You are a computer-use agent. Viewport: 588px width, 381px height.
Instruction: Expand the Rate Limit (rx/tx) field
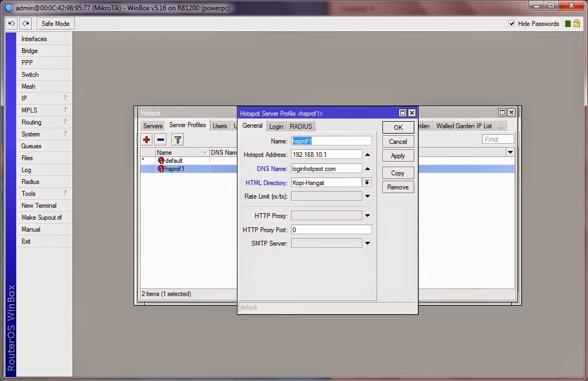coord(367,196)
